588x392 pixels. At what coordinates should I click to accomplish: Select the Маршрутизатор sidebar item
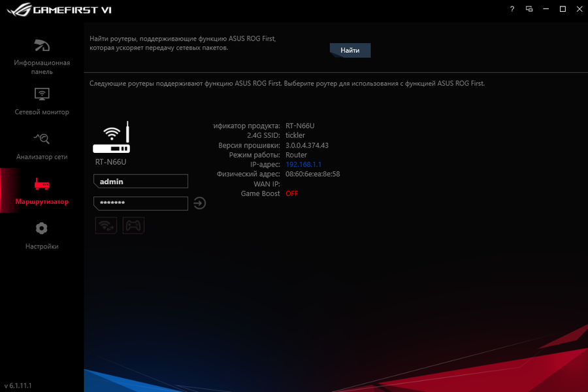tap(42, 191)
